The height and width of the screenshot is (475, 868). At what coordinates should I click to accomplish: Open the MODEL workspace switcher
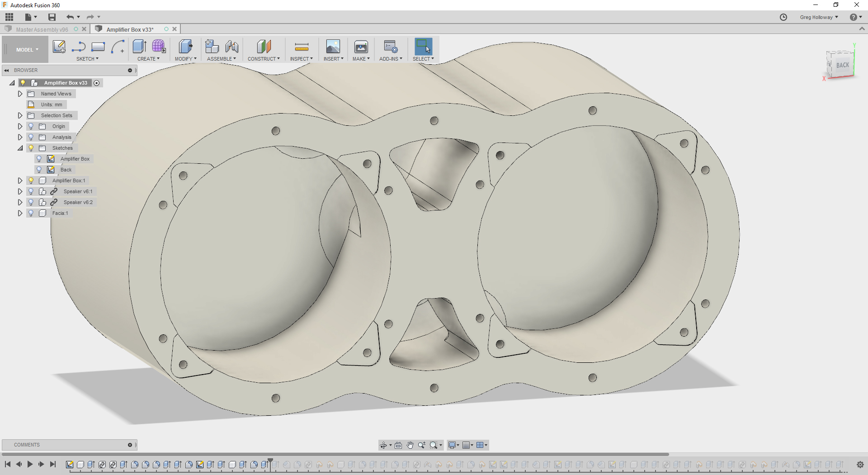tap(25, 49)
